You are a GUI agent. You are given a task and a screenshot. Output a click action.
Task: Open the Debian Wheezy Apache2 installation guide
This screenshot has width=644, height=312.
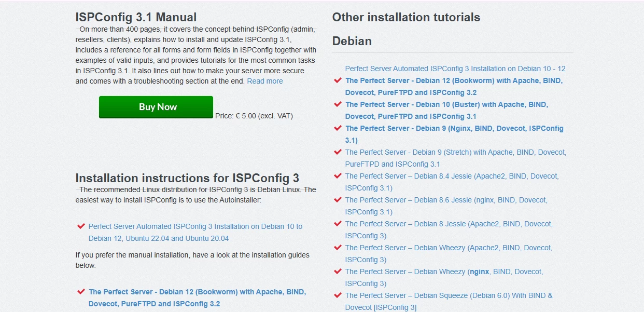449,253
